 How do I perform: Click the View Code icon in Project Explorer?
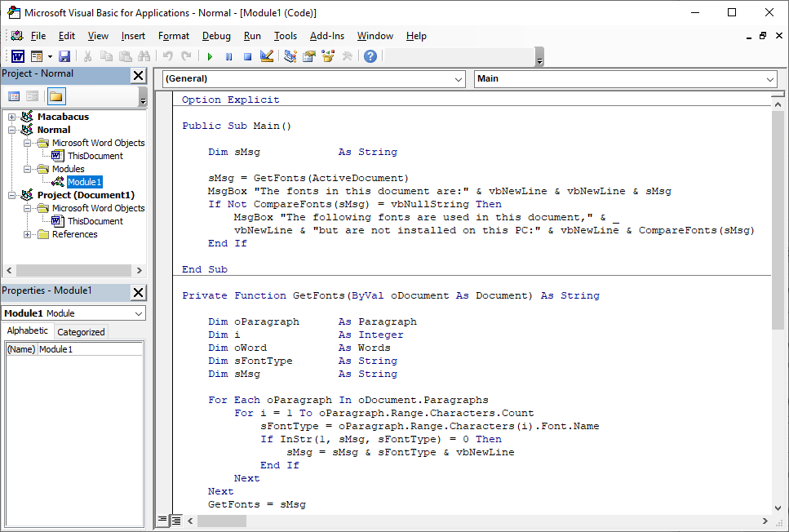(14, 95)
